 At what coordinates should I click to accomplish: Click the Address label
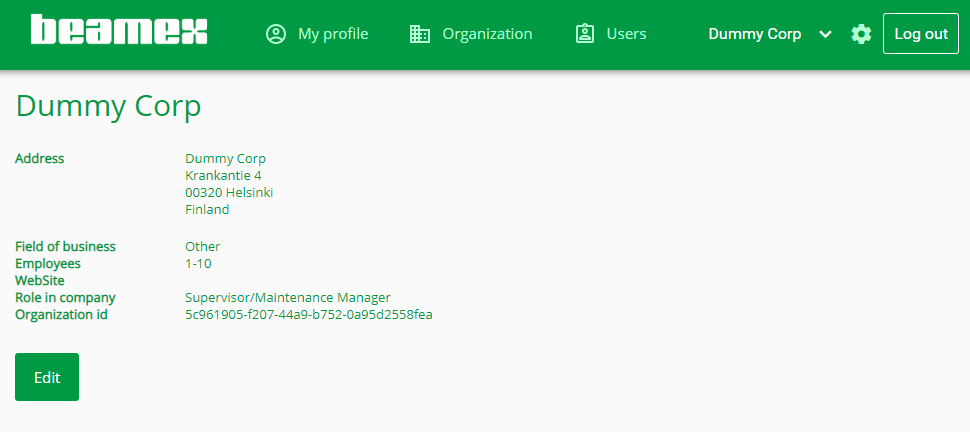click(40, 158)
